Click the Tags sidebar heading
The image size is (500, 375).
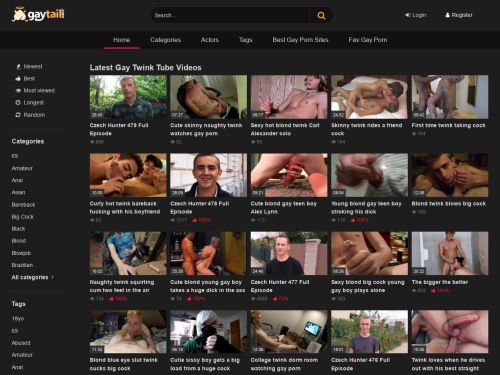point(18,304)
